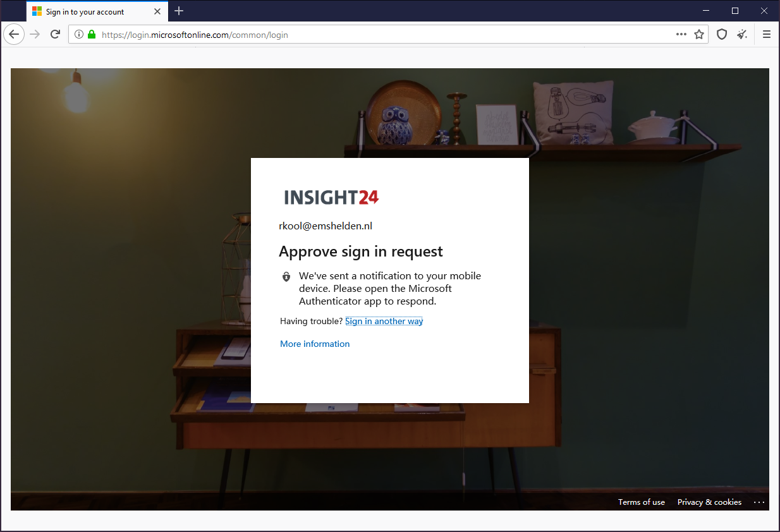Go back using the browser back arrow
The image size is (780, 532).
click(x=14, y=35)
